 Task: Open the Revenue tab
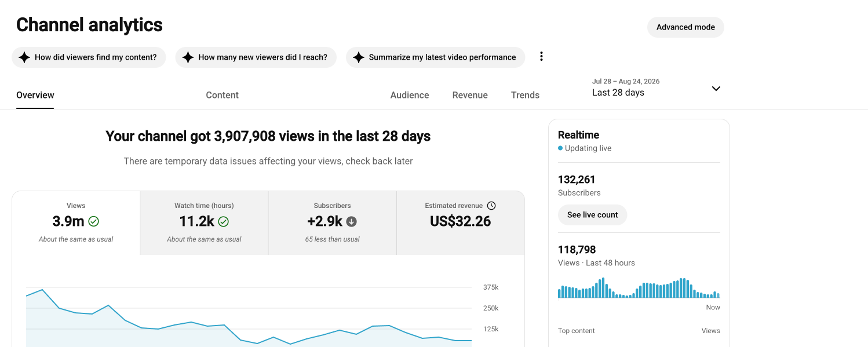point(470,95)
